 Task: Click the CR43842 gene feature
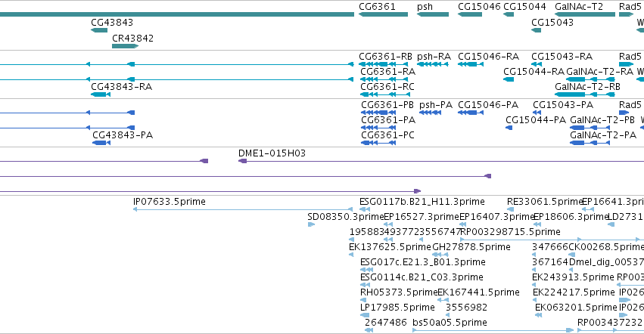pos(126,46)
